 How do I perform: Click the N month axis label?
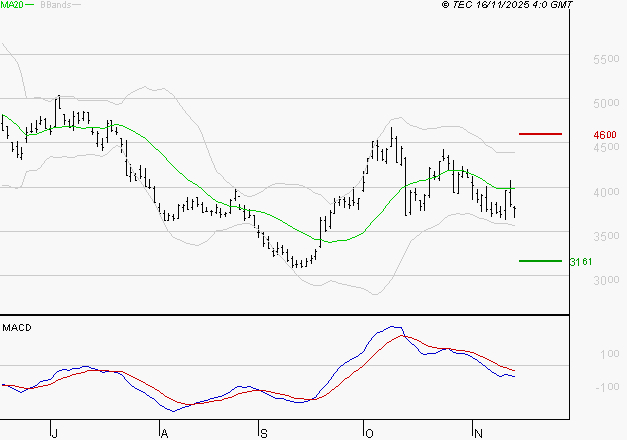click(x=478, y=433)
